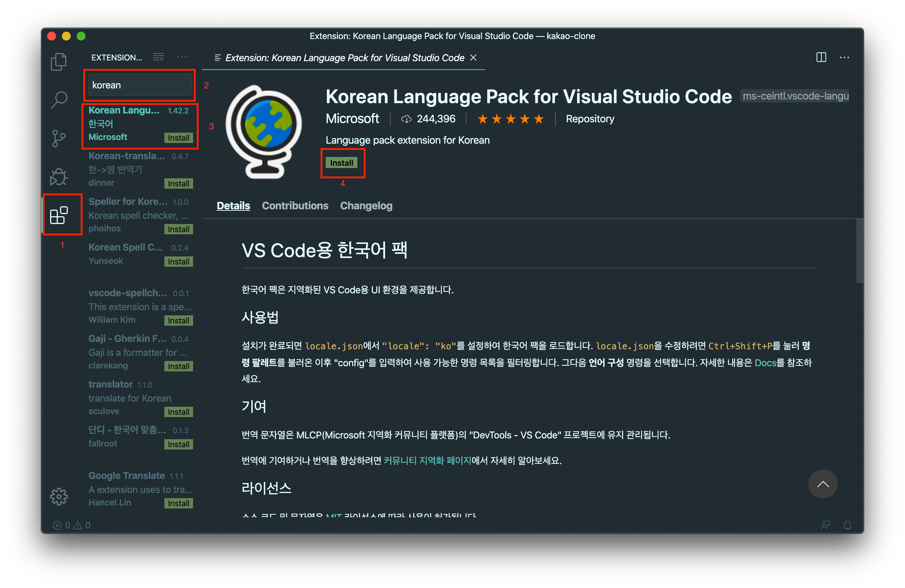Image resolution: width=905 pixels, height=588 pixels.
Task: Open the Extensions view icon
Action: pos(59,215)
